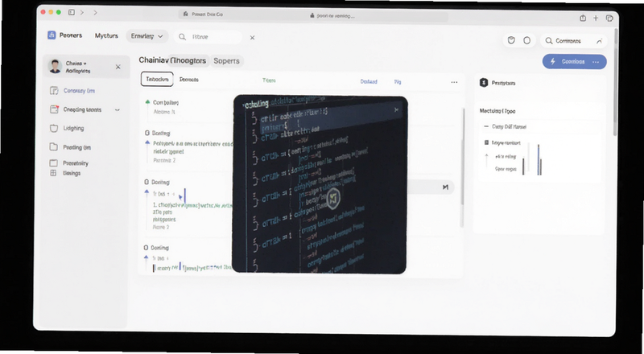Click the green arrow in Com bolteg entry
This screenshot has width=644, height=354.
coord(147,102)
